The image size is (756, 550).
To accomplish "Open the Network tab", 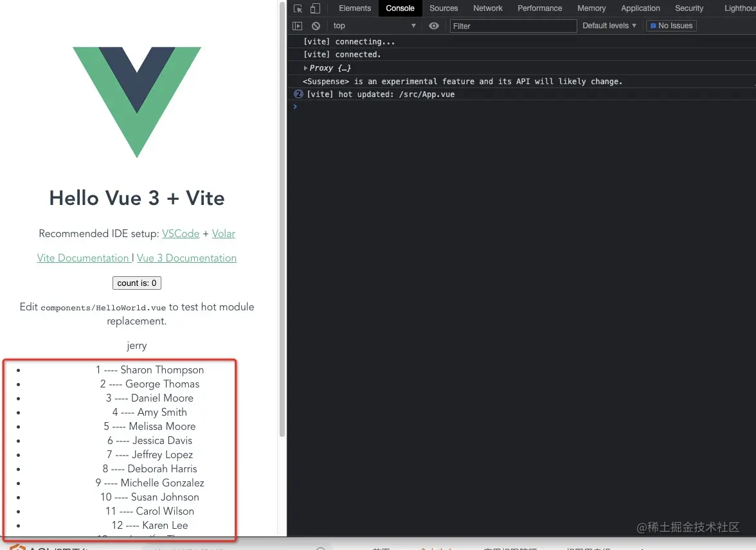I will point(487,8).
